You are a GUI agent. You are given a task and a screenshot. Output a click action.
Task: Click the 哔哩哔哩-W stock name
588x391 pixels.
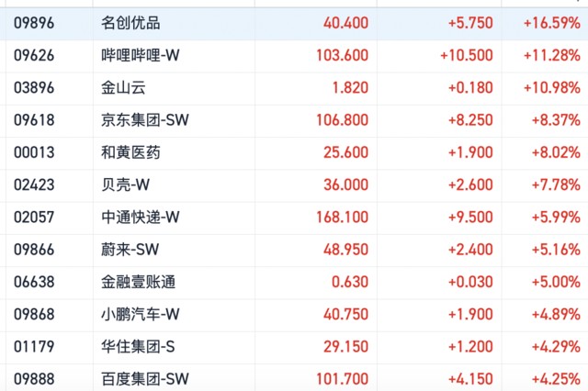point(140,55)
